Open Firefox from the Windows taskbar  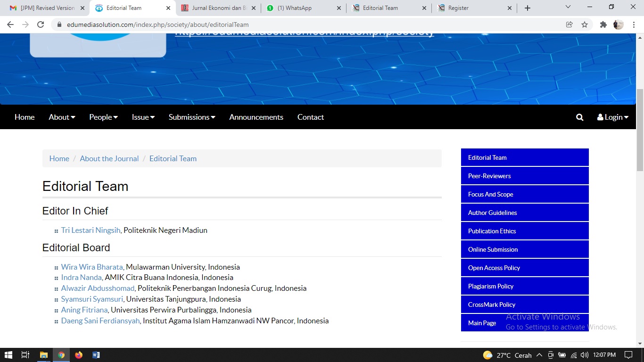pos(79,355)
